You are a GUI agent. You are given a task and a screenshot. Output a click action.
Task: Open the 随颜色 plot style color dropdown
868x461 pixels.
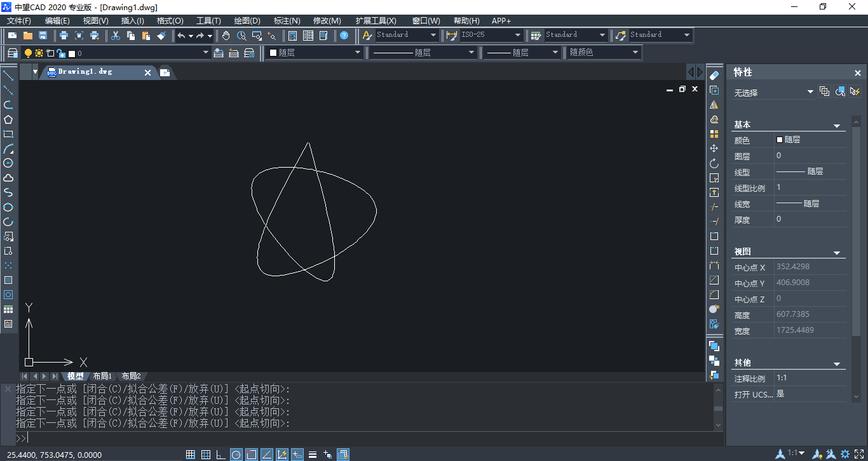tap(635, 53)
